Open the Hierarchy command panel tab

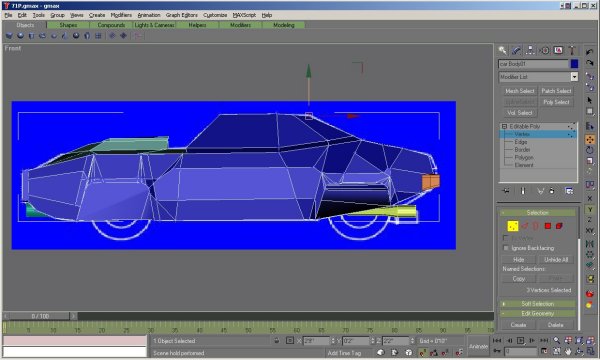530,50
